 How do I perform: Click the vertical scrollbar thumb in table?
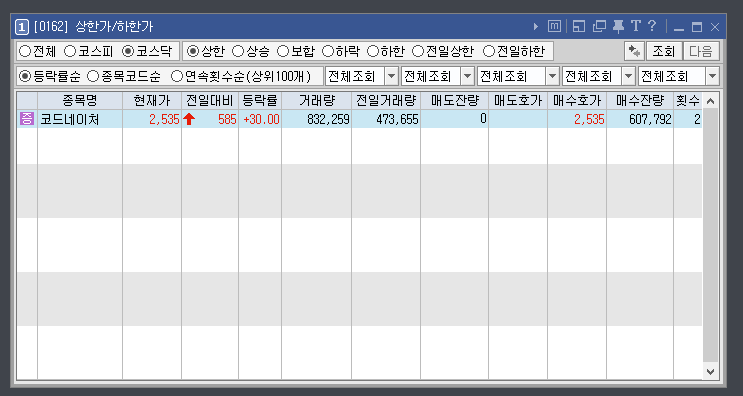[x=710, y=236]
